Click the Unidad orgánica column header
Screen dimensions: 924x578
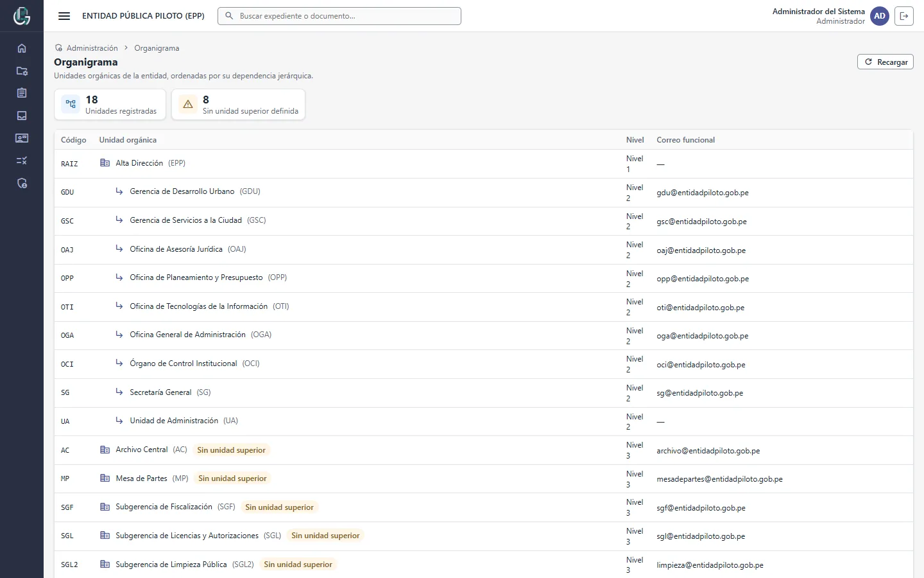128,140
